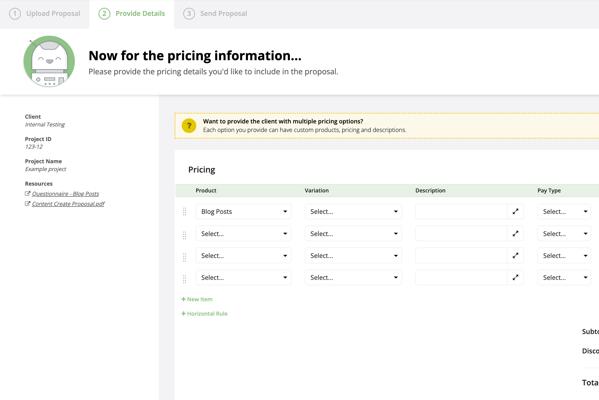Open the Product dropdown in second row
This screenshot has width=599, height=400.
[x=243, y=233]
